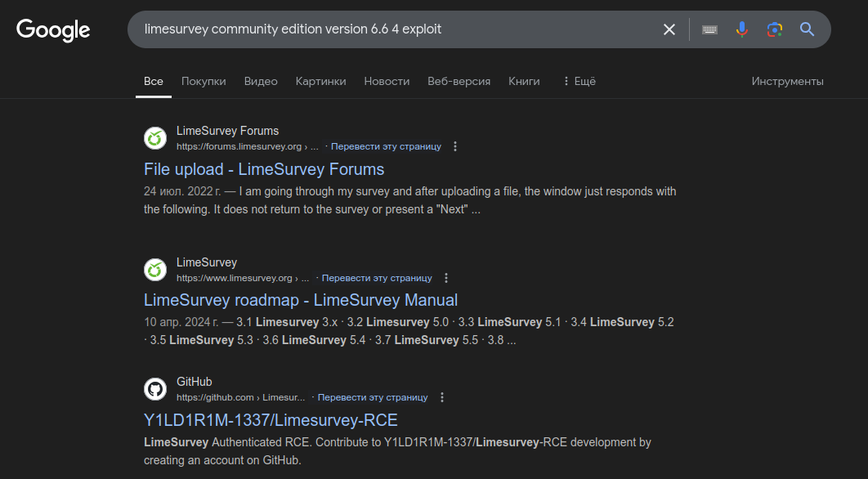
Task: Open the on-screen keyboard icon
Action: tap(709, 29)
